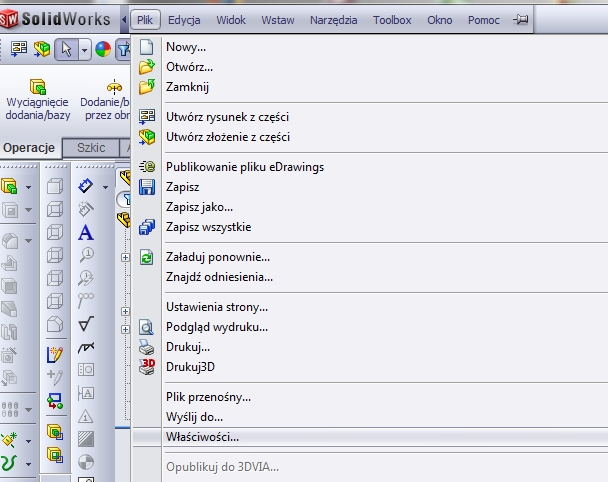The width and height of the screenshot is (608, 482).
Task: Click Utwórz rysunek z części menu item
Action: (x=227, y=117)
